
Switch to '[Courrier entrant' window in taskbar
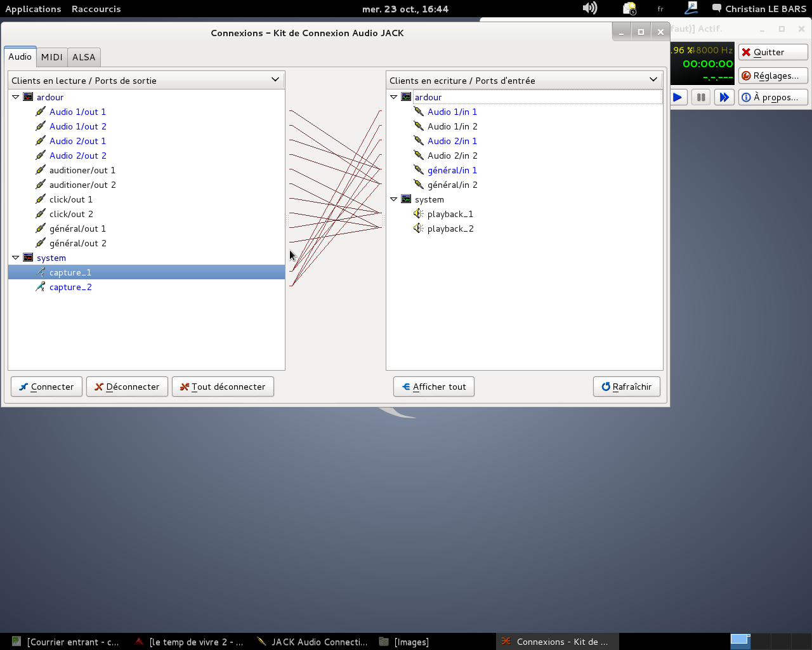tap(65, 642)
